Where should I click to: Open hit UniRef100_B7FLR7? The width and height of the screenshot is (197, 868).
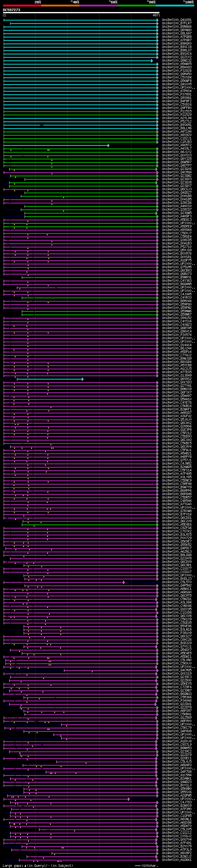pos(176,23)
